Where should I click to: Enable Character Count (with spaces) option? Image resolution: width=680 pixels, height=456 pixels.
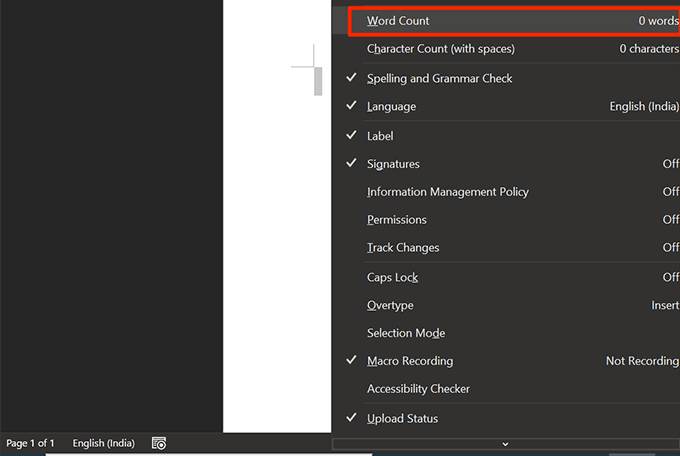pos(440,49)
